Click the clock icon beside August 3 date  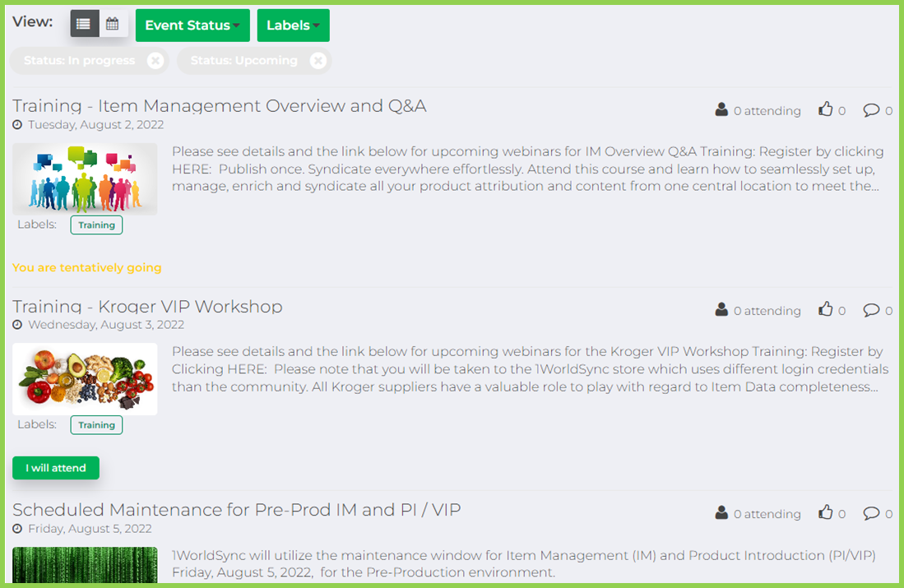pyautogui.click(x=16, y=325)
